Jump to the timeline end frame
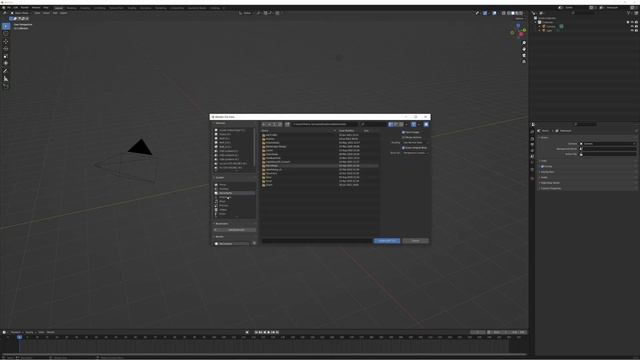 278,332
